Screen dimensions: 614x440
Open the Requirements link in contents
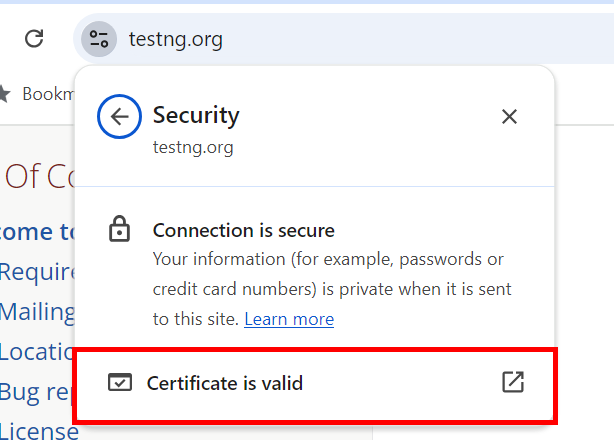36,271
